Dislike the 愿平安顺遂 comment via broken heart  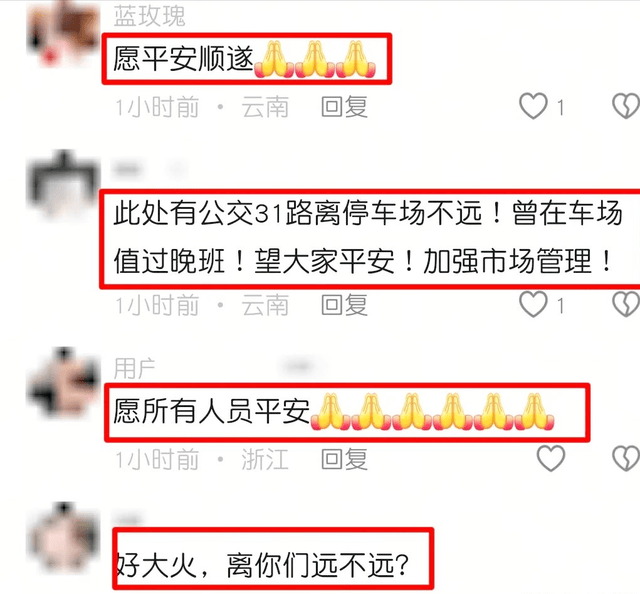click(626, 106)
